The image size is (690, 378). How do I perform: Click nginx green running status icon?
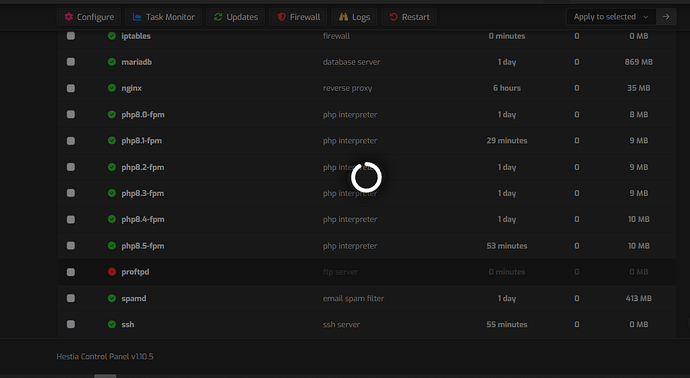112,88
